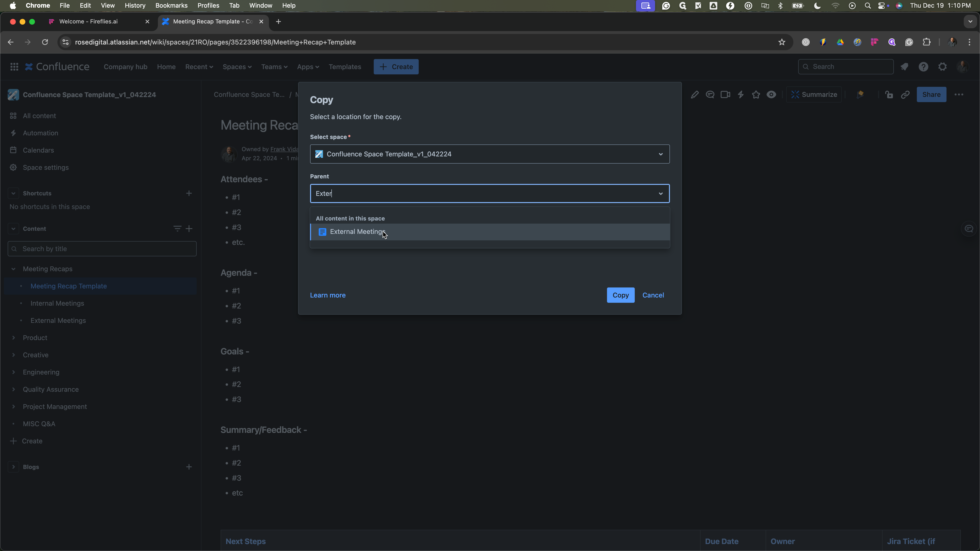Expand the Project Management tree item
980x551 pixels.
[x=13, y=407]
